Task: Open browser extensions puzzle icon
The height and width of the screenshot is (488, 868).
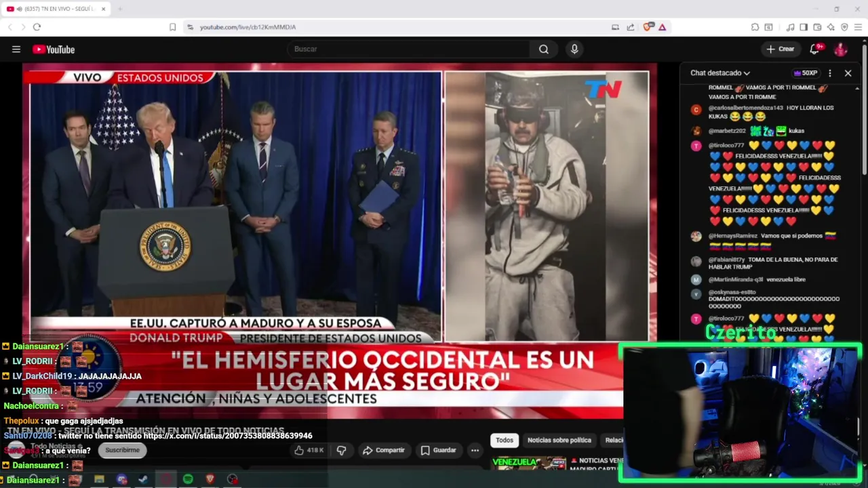Action: pyautogui.click(x=755, y=27)
